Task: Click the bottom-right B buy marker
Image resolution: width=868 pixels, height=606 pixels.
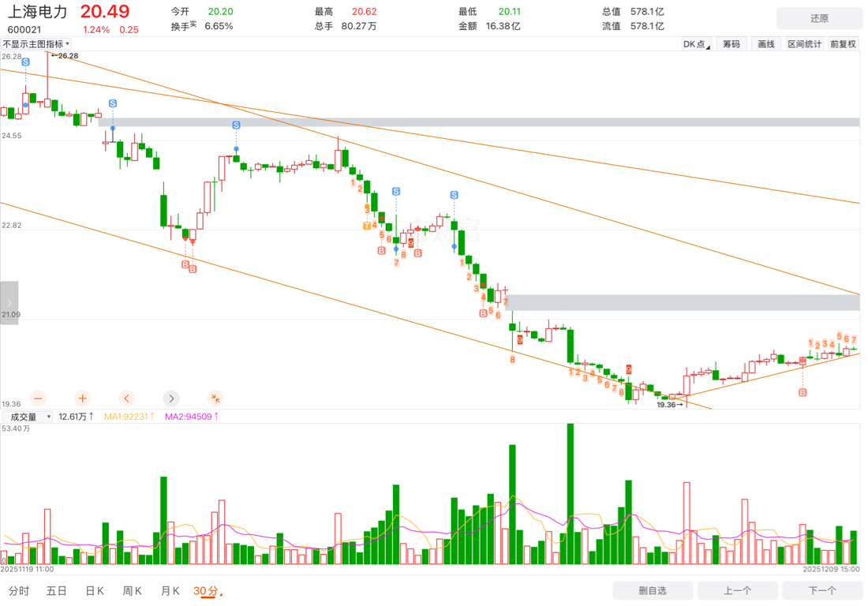Action: [x=803, y=392]
